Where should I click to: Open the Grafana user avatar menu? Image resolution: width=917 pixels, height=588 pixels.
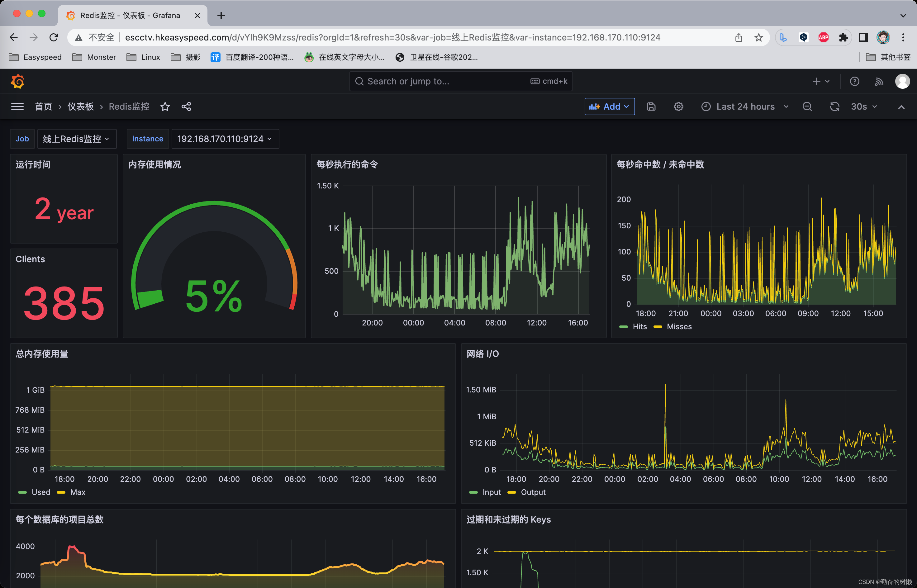(902, 81)
